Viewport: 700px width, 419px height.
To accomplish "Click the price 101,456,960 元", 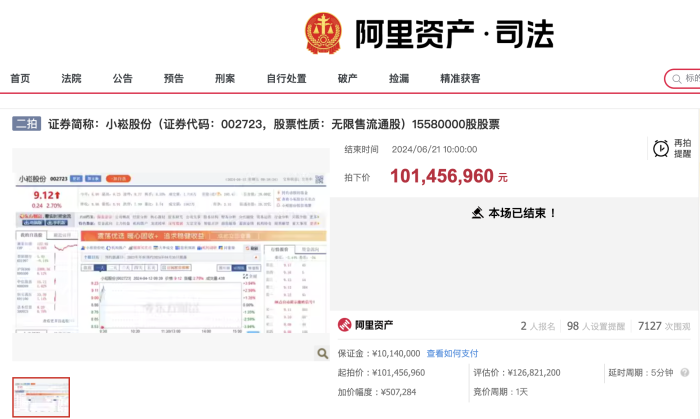I will [x=449, y=176].
